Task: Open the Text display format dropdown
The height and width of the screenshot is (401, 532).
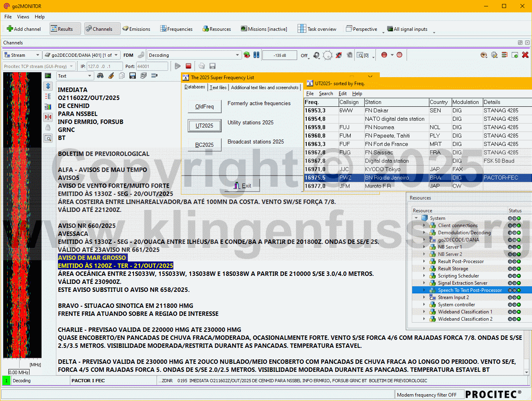Action: 89,76
